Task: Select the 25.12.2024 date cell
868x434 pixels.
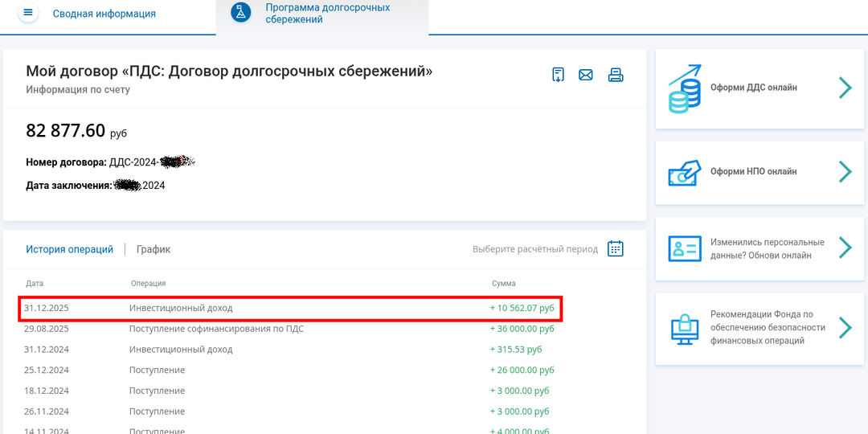Action: pyautogui.click(x=47, y=370)
